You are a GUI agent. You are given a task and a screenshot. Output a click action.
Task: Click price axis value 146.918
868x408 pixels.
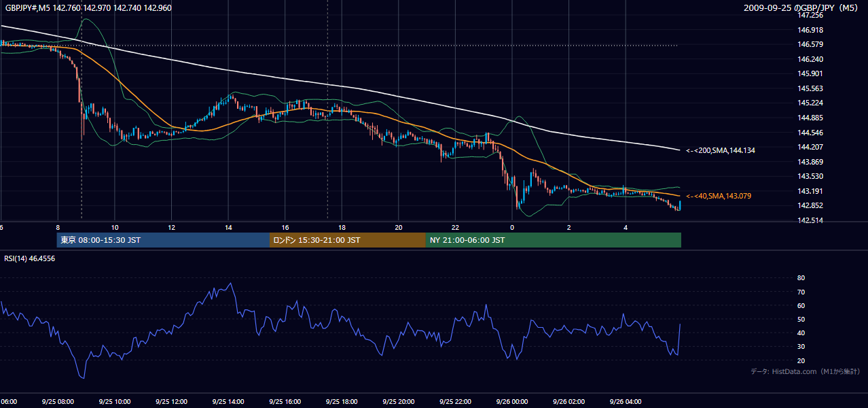pos(812,30)
